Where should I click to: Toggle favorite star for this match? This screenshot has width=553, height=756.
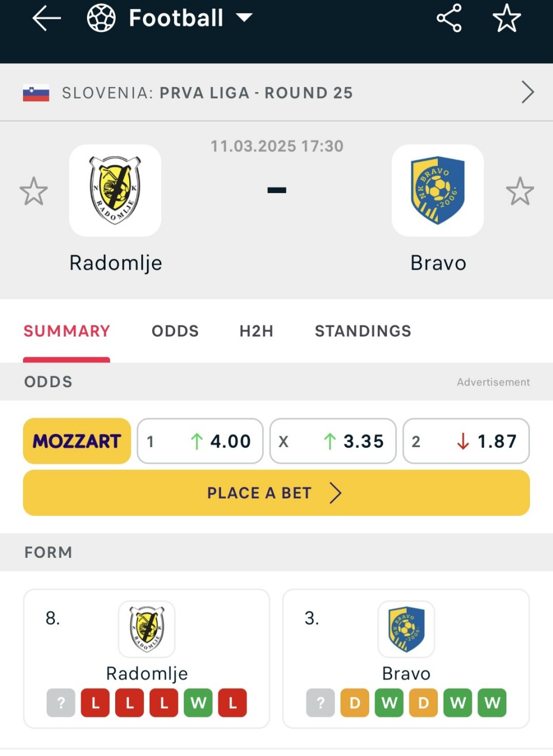tap(507, 18)
